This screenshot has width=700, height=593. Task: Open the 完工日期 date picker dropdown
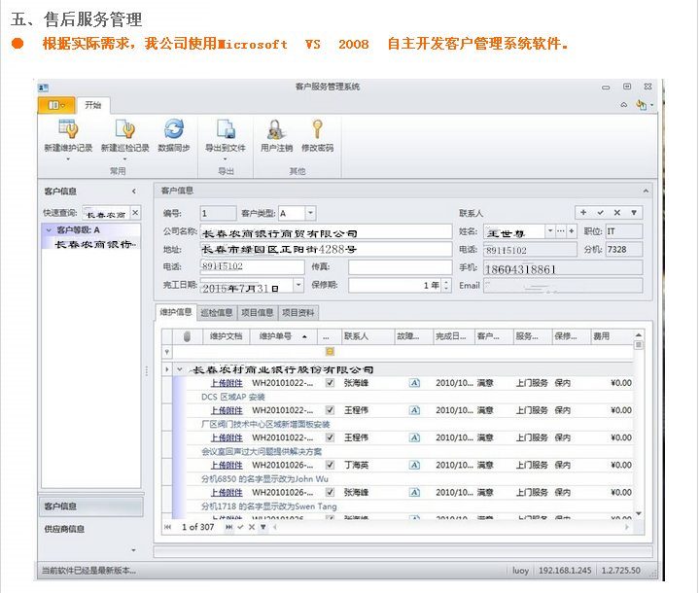coord(298,286)
